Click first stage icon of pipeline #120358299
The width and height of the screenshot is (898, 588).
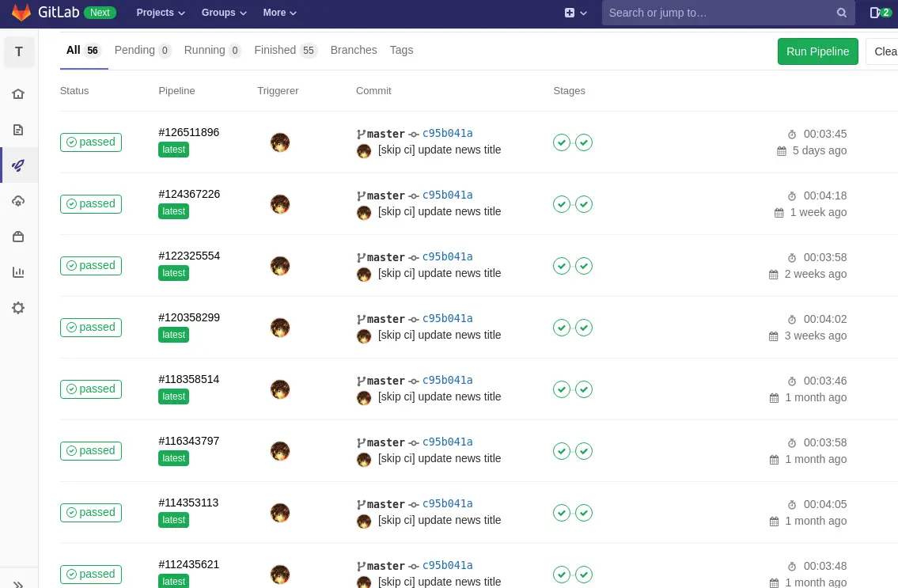561,328
